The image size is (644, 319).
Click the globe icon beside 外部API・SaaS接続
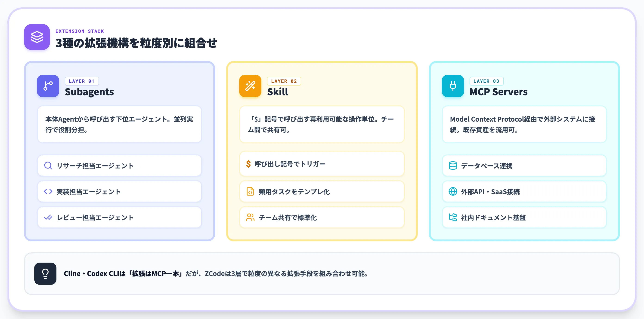(x=453, y=191)
